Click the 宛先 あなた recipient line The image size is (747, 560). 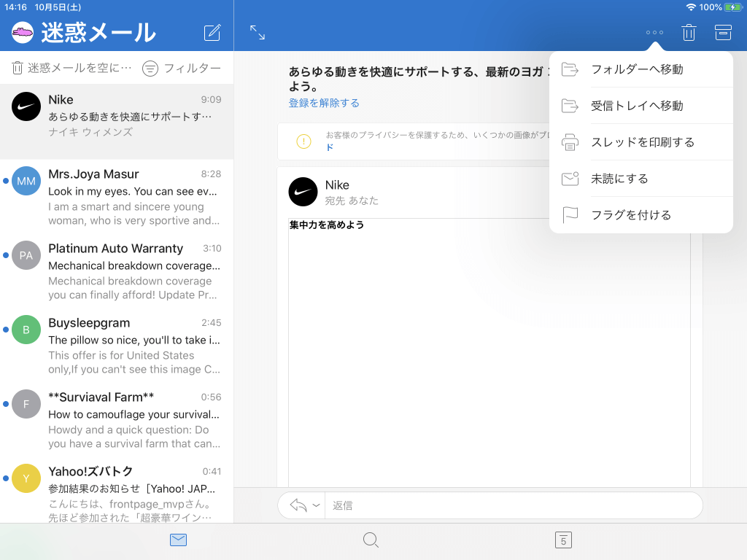(x=352, y=201)
